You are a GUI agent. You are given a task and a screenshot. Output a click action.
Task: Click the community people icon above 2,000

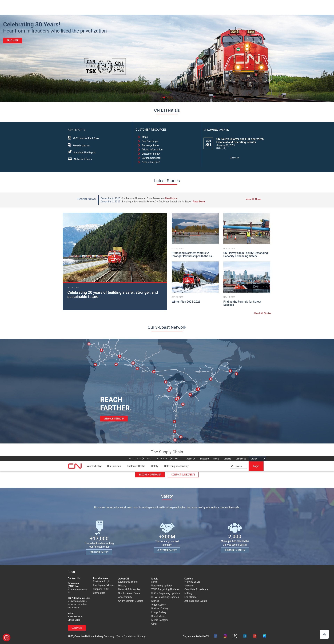click(235, 527)
